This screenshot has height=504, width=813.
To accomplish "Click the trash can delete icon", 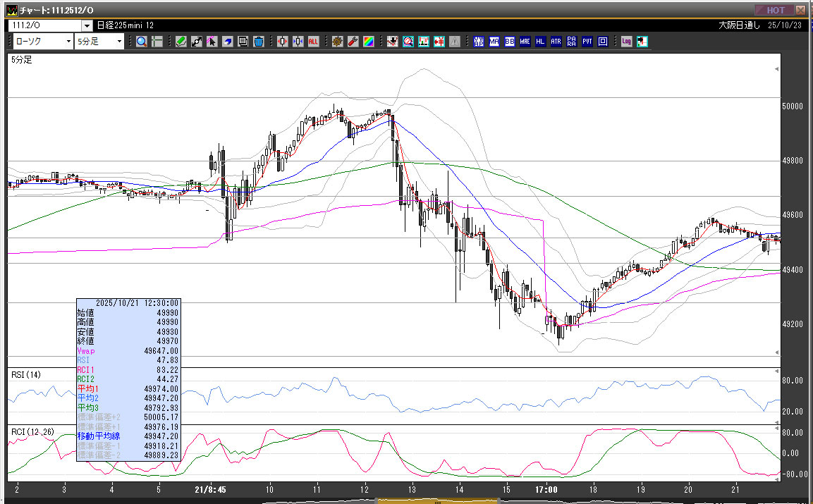I will (259, 42).
